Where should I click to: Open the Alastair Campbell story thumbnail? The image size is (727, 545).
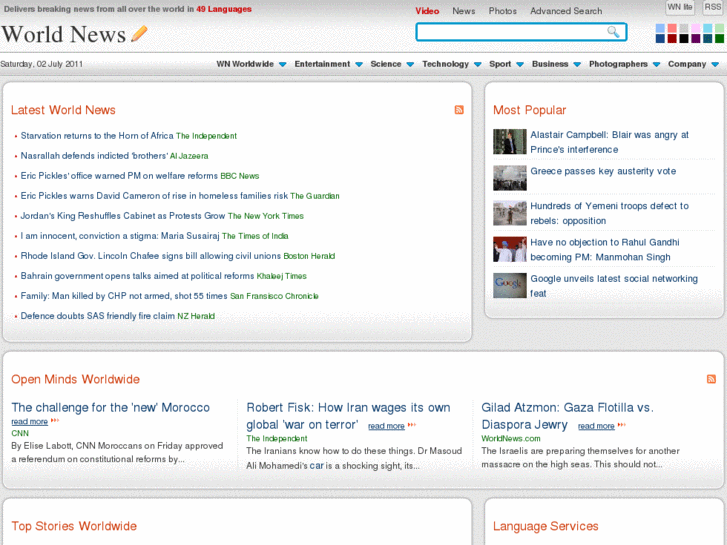click(x=509, y=142)
